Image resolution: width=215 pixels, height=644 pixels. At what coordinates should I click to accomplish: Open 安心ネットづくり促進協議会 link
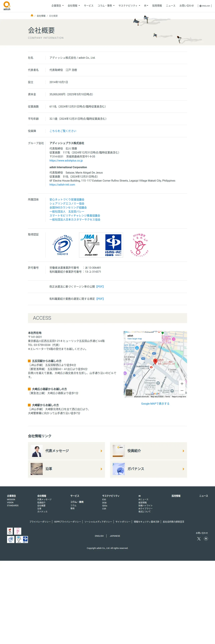(x=67, y=199)
